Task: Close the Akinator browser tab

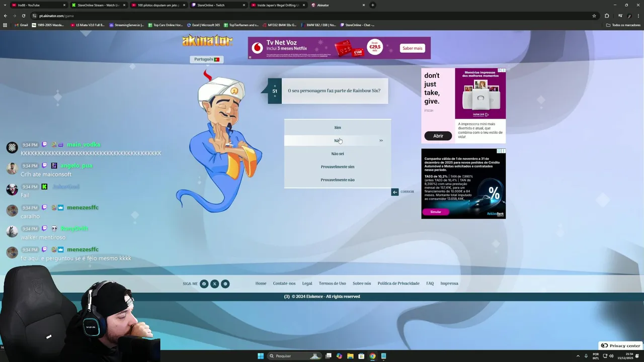Action: click(364, 5)
